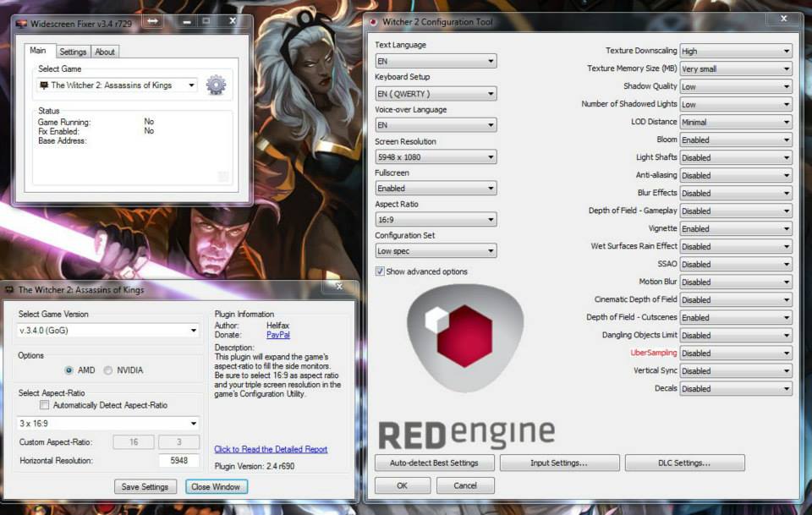812x515 pixels.
Task: Open the SSAO dropdown
Action: point(736,264)
